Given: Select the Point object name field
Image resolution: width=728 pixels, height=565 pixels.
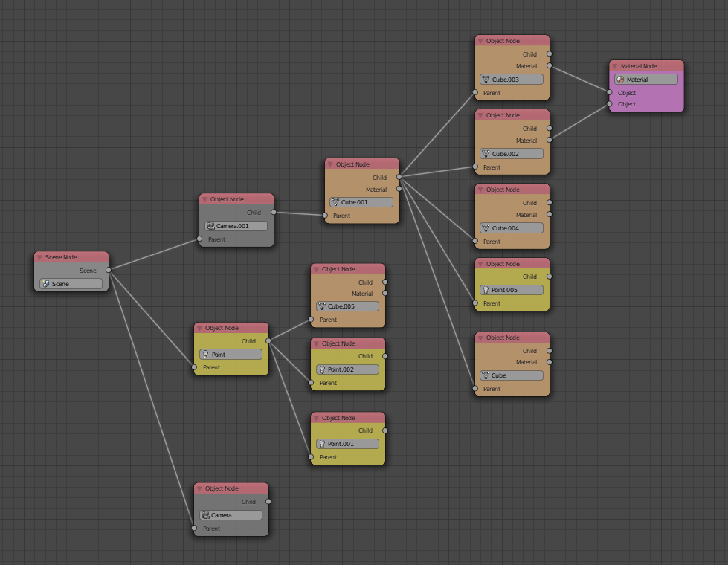Looking at the screenshot, I should (235, 355).
